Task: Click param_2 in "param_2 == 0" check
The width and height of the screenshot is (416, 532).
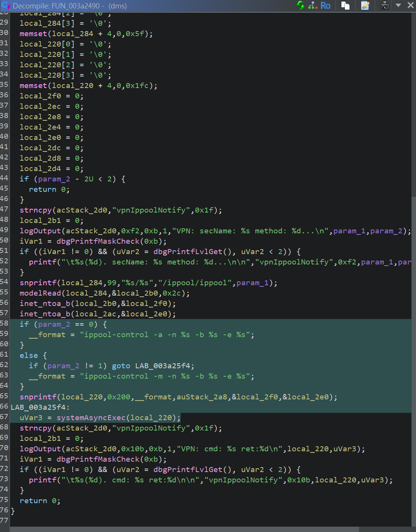Action: 54,324
